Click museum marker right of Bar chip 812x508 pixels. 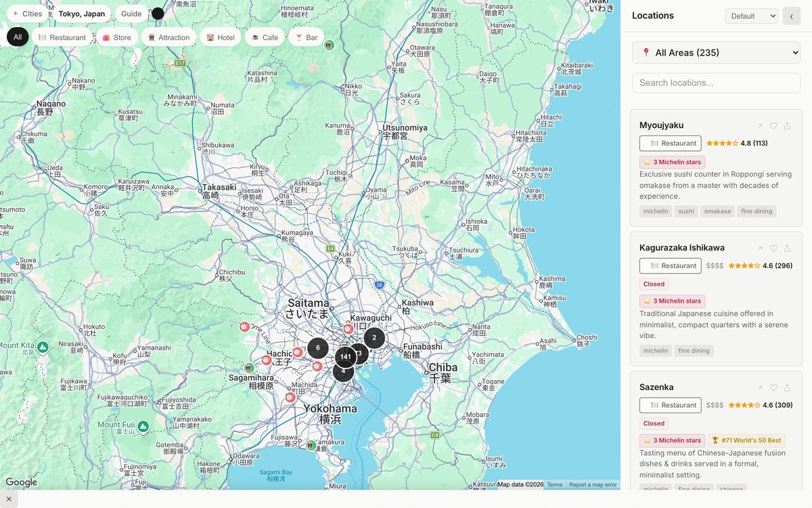point(329,45)
